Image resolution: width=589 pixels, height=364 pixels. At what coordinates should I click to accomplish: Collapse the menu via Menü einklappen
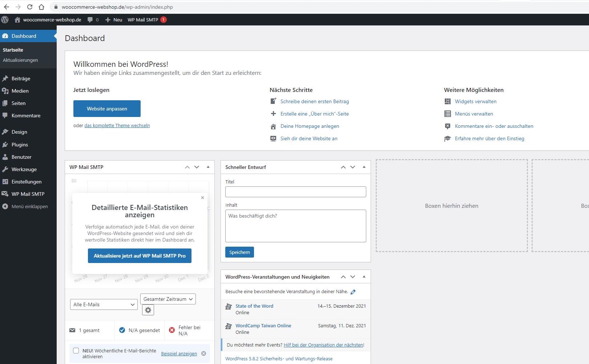(x=28, y=206)
